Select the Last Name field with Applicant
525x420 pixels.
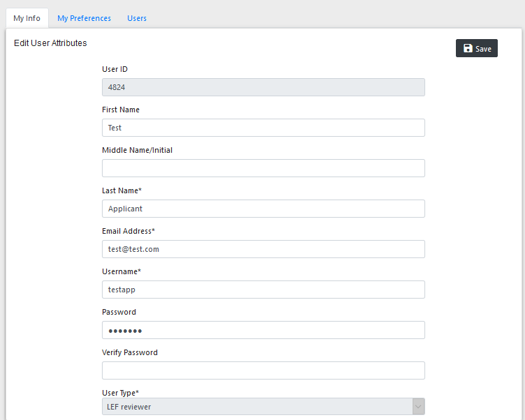(263, 209)
